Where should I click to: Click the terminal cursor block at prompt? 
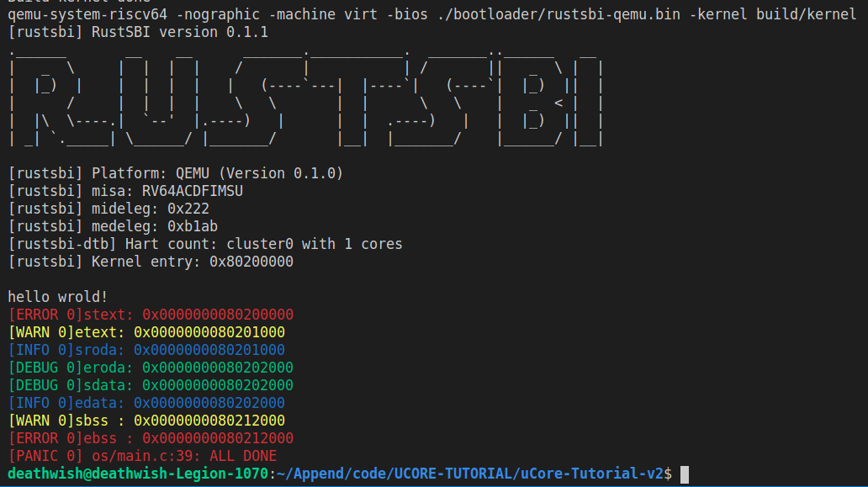(x=685, y=474)
